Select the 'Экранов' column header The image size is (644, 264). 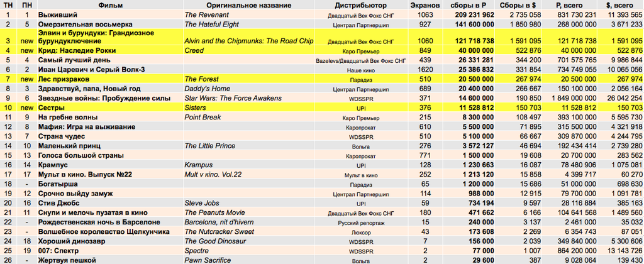point(425,5)
